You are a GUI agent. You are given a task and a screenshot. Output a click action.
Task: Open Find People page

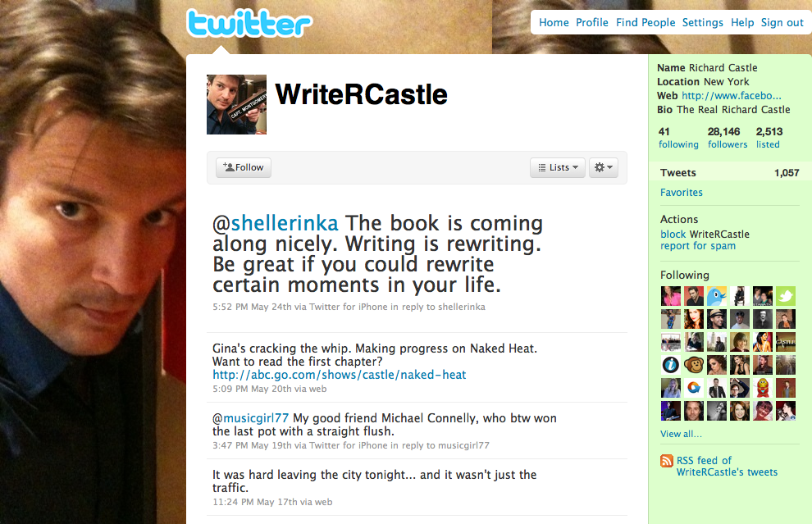(645, 22)
